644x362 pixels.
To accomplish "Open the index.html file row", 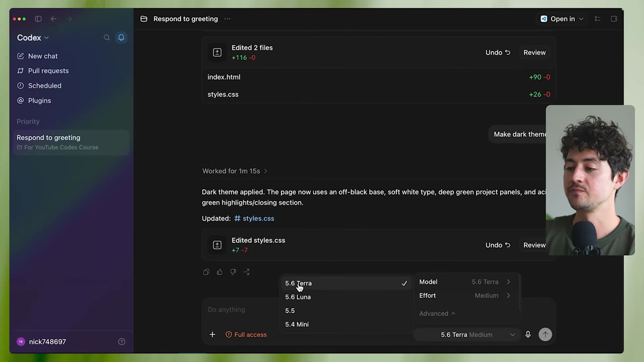I will 378,77.
